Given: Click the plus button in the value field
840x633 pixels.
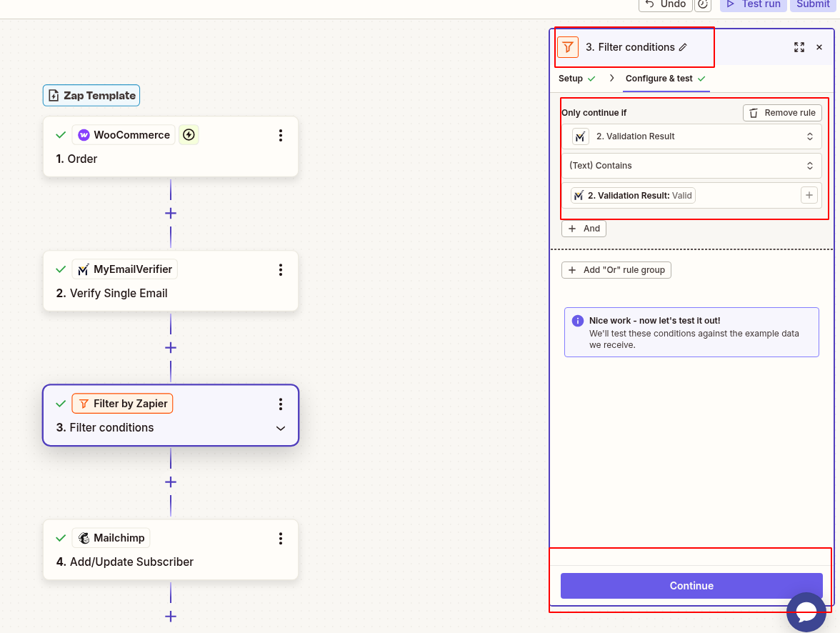Looking at the screenshot, I should [x=809, y=194].
